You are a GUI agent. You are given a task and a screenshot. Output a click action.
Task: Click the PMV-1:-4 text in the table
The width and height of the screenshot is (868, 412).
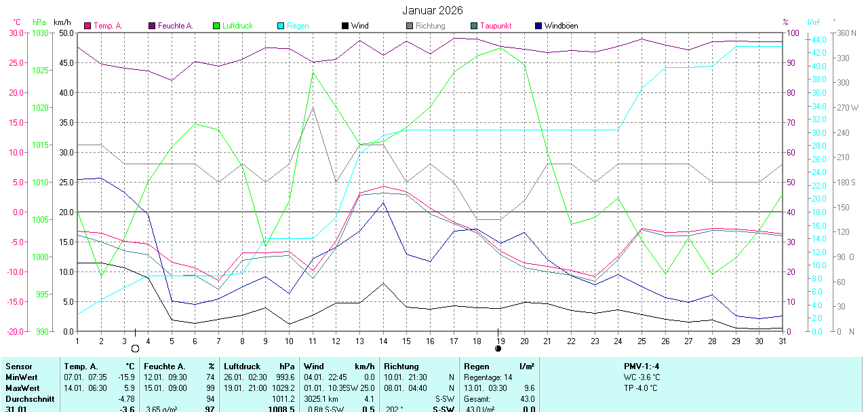click(x=642, y=367)
